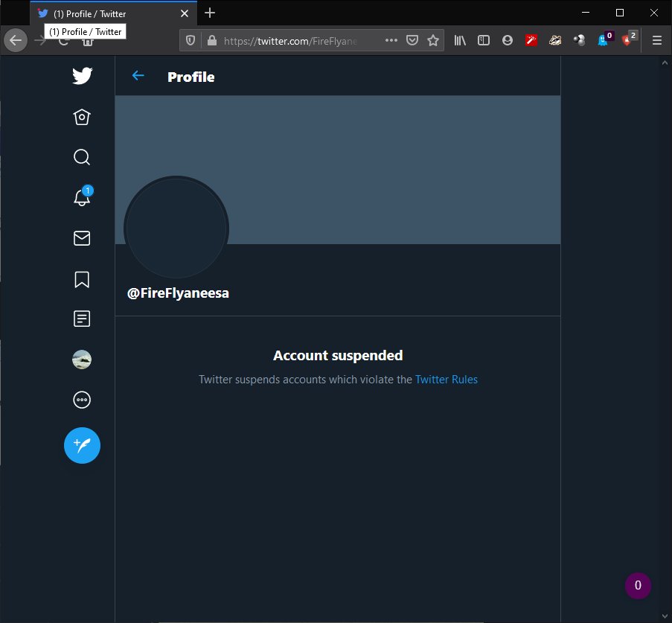This screenshot has width=672, height=623.
Task: Bookmark this page with star icon
Action: pos(433,40)
